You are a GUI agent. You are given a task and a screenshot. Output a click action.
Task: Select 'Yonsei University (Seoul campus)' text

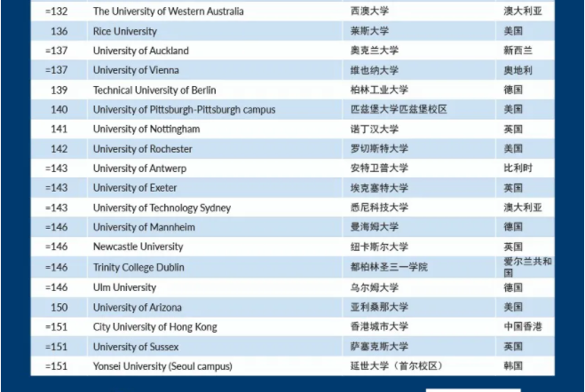tap(162, 366)
